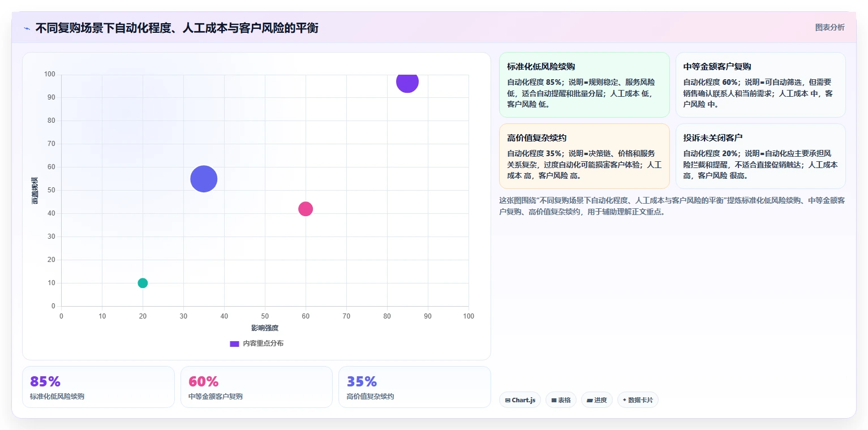
Task: Select the Chart.js tag chip
Action: [520, 400]
